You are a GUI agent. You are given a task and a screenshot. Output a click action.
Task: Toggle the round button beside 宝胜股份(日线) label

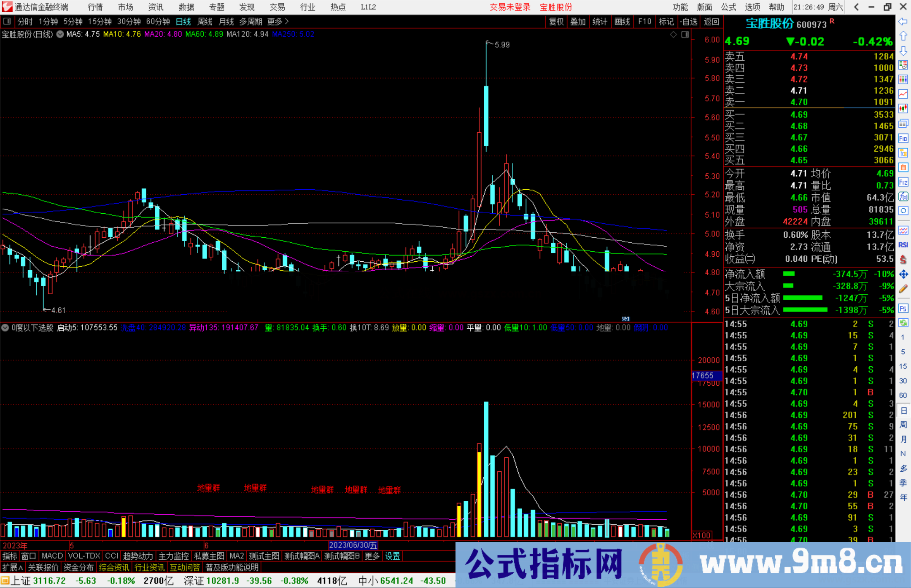pyautogui.click(x=60, y=34)
